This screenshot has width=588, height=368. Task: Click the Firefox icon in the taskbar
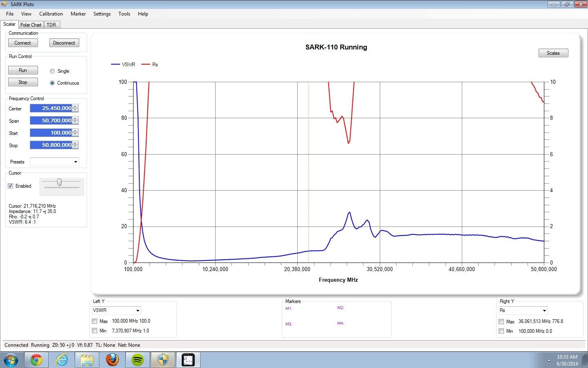pos(112,360)
